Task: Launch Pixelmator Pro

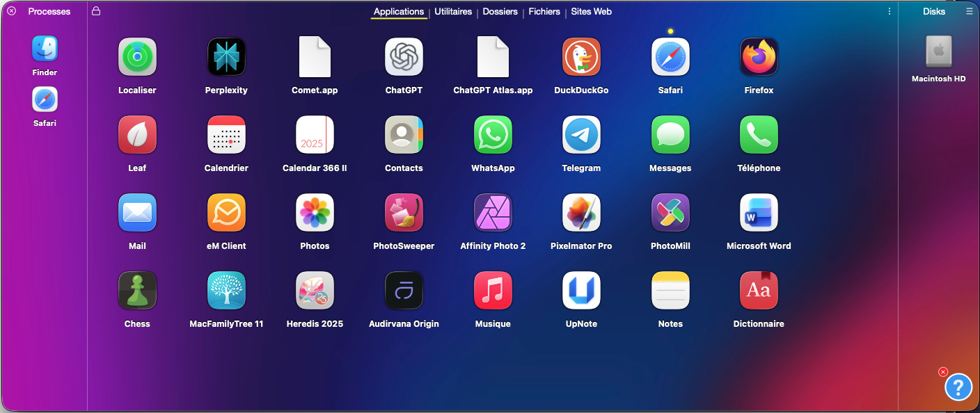Action: 581,213
